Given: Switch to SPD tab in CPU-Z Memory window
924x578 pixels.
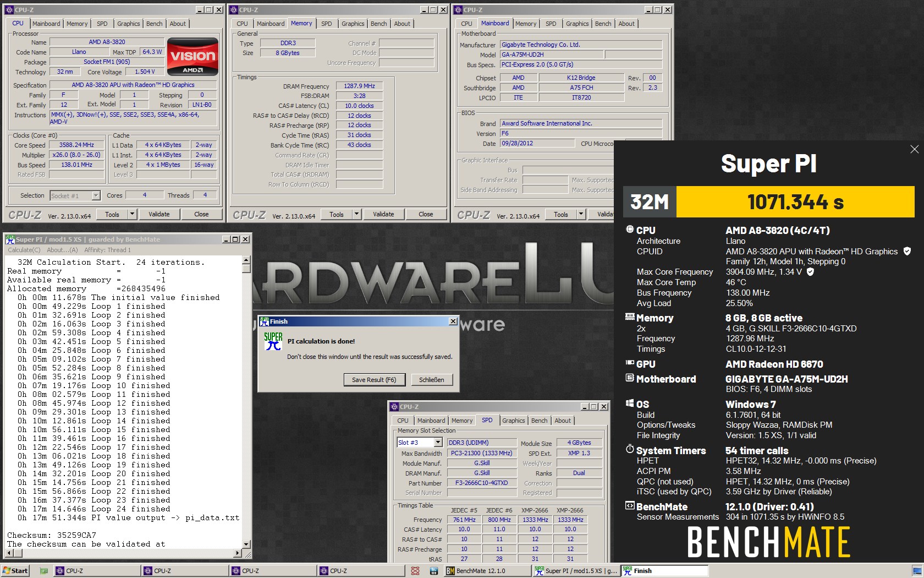Looking at the screenshot, I should pyautogui.click(x=326, y=24).
